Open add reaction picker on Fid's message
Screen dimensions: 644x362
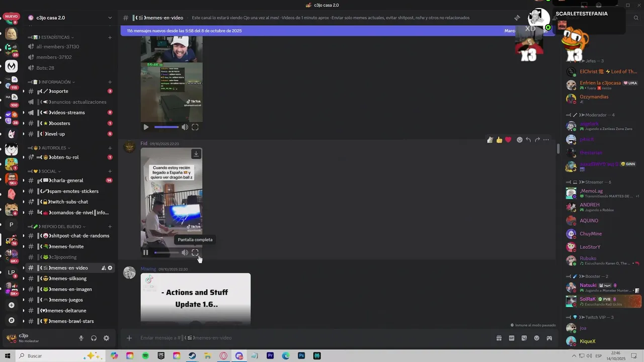point(520,140)
